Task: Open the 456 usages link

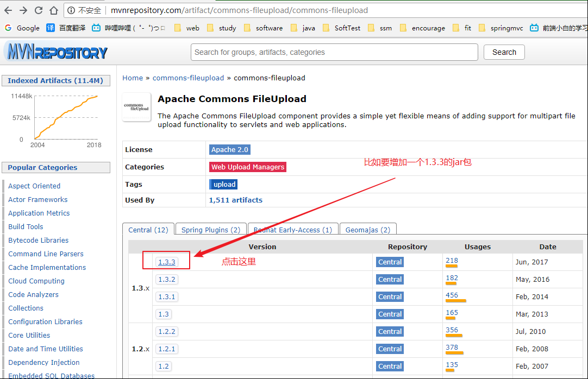Action: [x=452, y=295]
